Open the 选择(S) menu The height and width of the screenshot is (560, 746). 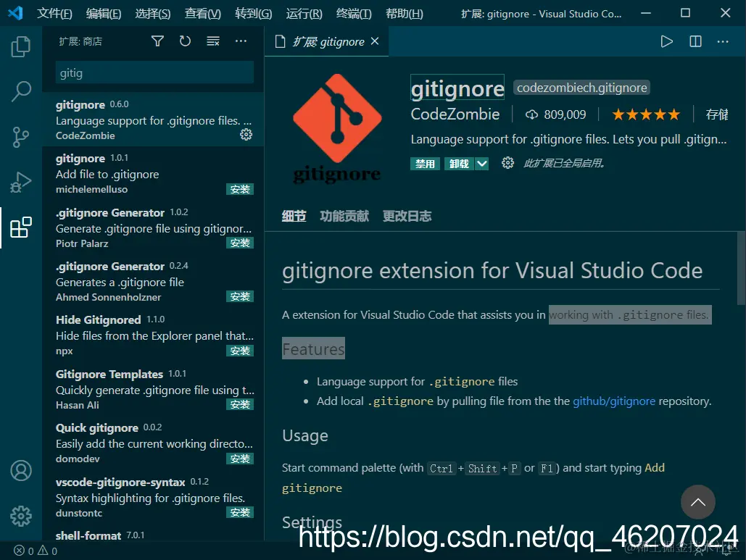152,13
